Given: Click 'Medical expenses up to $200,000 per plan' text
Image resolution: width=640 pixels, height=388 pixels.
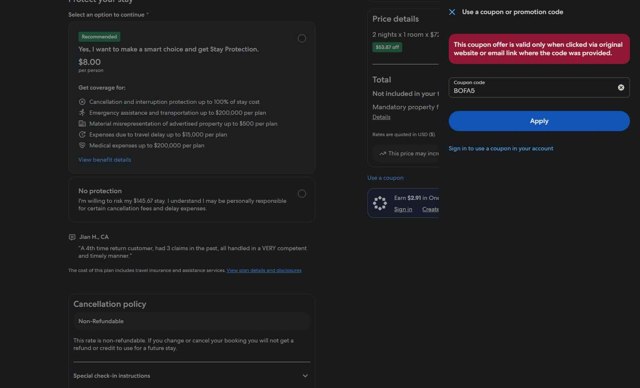Looking at the screenshot, I should tap(147, 145).
